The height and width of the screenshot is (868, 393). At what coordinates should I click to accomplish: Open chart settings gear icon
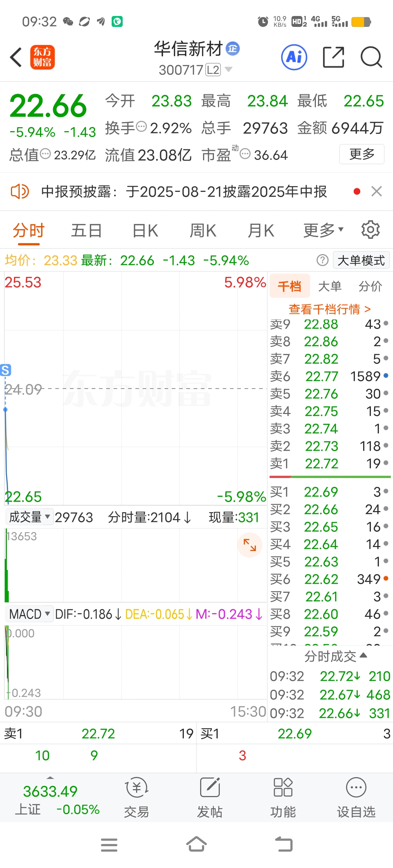(x=370, y=230)
